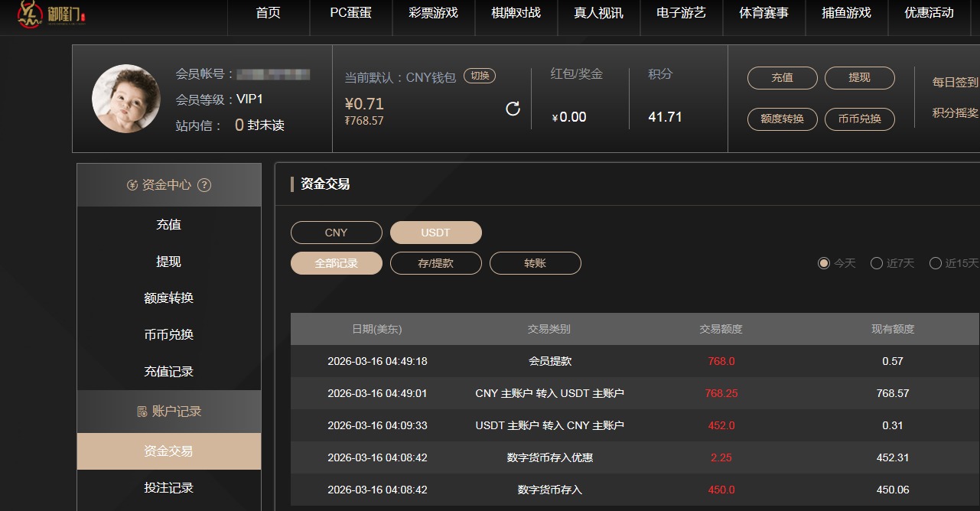Open the 转账 transfer records filter
Image resolution: width=980 pixels, height=511 pixels.
[535, 262]
